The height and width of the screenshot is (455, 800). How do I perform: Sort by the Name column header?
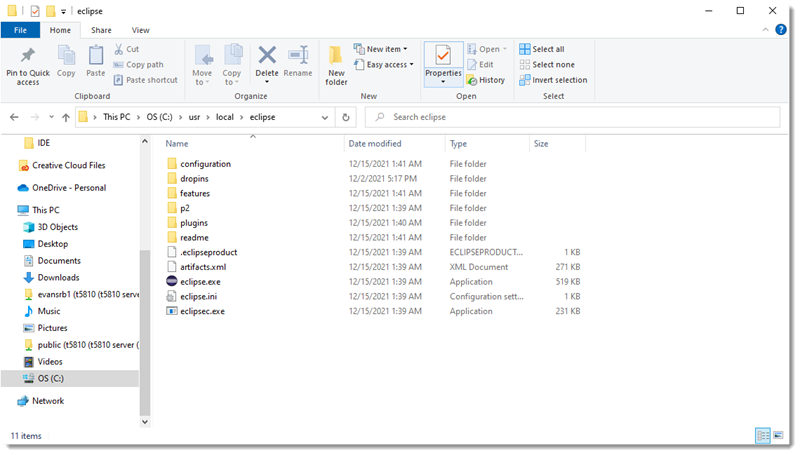(x=177, y=144)
